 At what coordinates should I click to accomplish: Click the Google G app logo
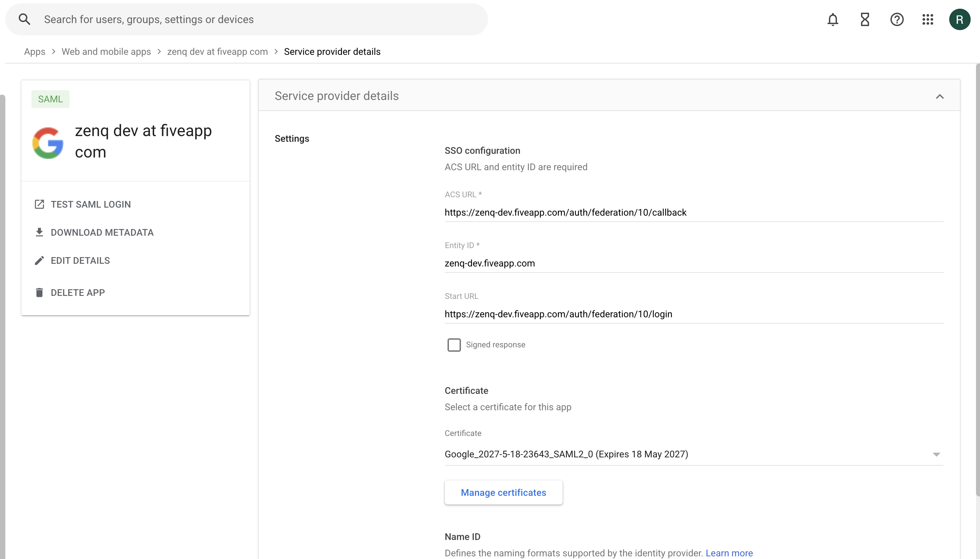click(48, 143)
